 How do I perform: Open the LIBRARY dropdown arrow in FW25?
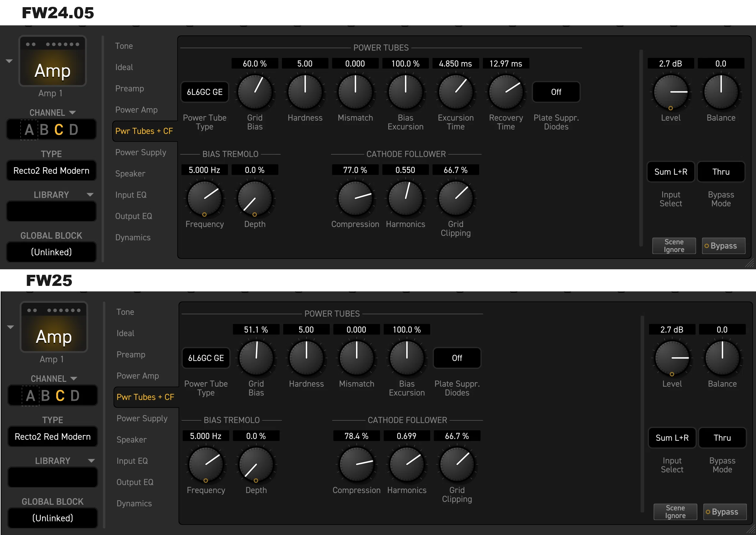[91, 461]
